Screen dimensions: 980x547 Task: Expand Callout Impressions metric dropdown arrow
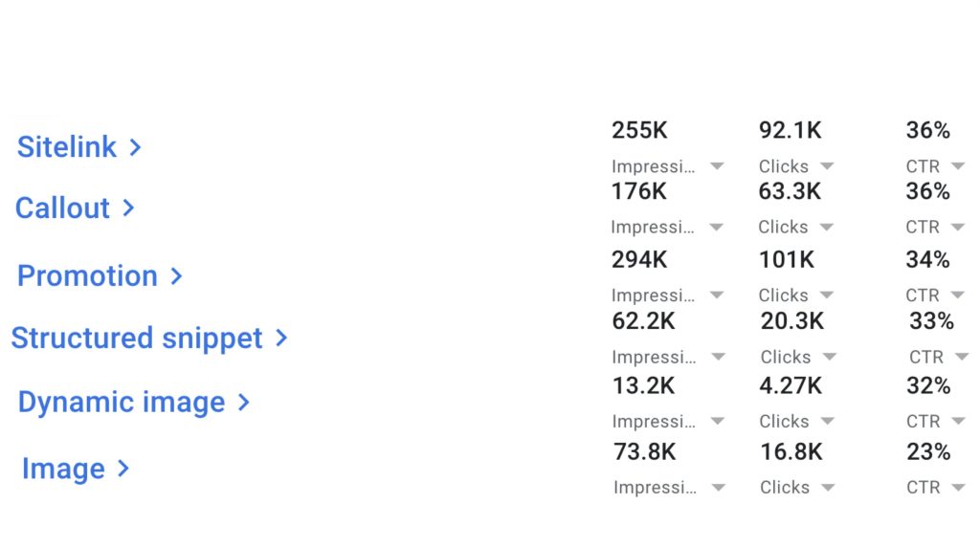[717, 228]
